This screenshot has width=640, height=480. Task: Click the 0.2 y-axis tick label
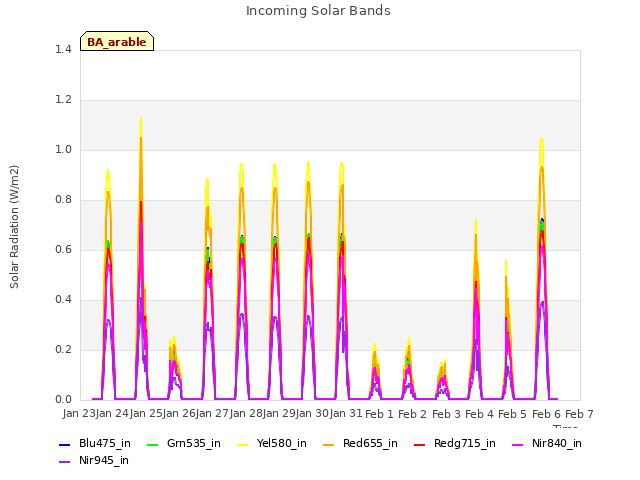[x=63, y=349]
